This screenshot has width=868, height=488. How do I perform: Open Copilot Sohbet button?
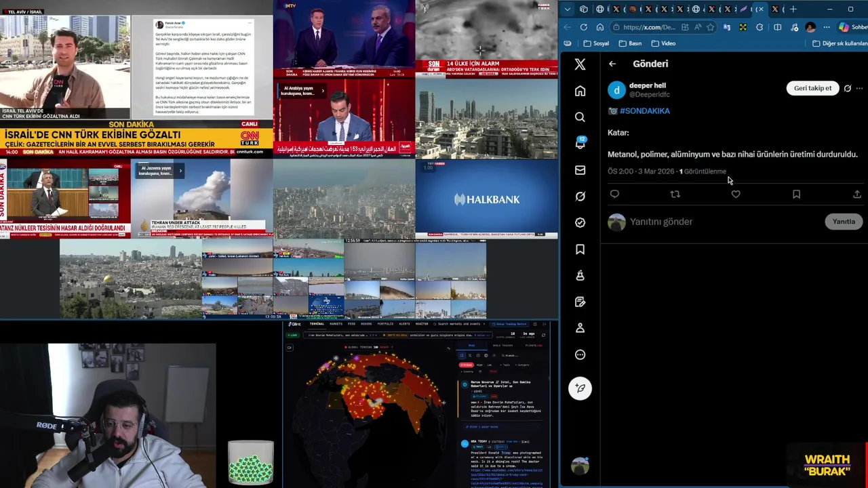[853, 27]
